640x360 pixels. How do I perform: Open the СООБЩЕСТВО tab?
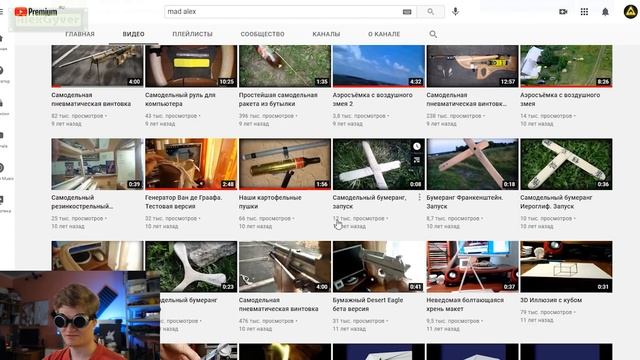tap(262, 34)
